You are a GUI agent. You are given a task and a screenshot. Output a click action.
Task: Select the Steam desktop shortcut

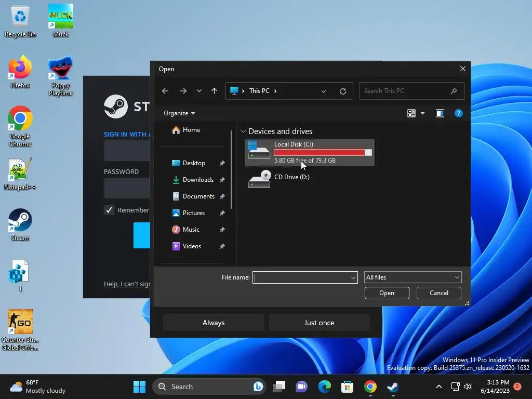(x=20, y=224)
